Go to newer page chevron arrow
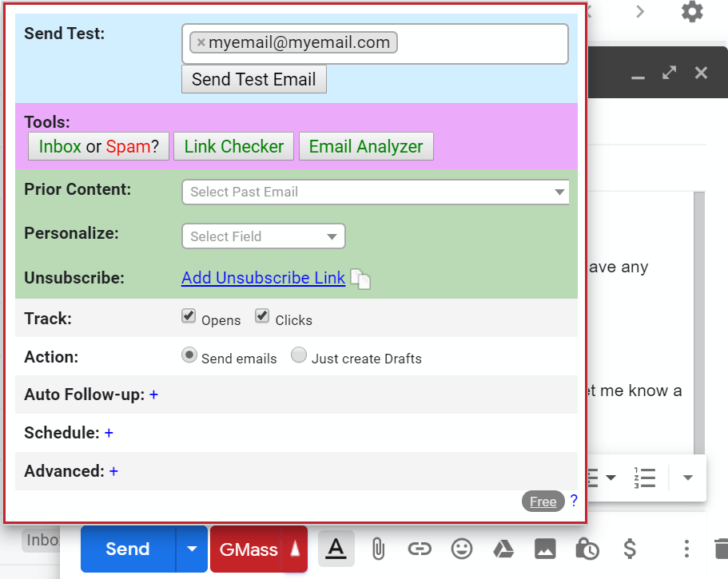The image size is (728, 579). (x=640, y=11)
